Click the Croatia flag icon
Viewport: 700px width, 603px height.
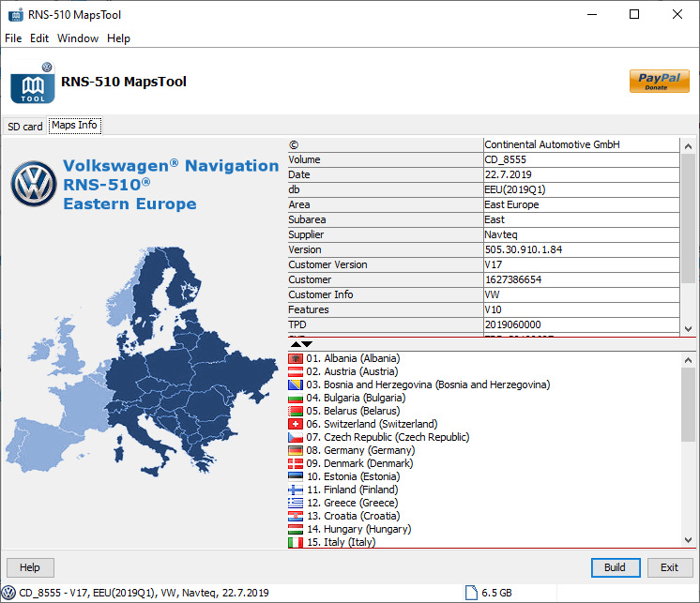click(295, 516)
